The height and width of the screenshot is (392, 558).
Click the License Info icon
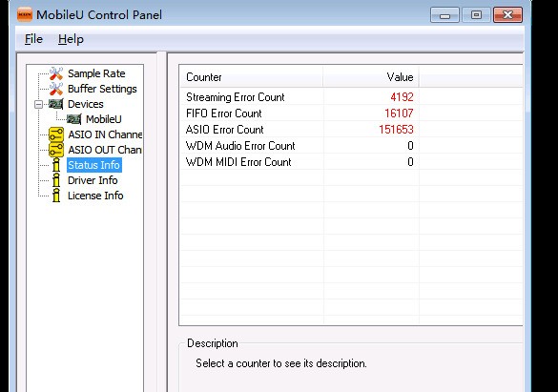coord(56,196)
